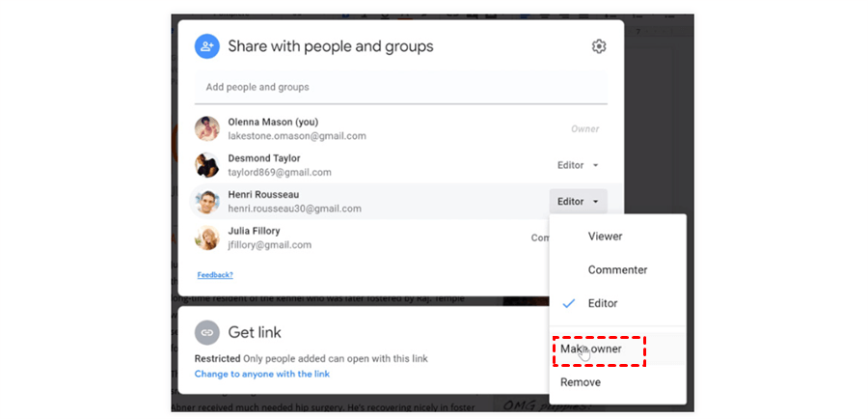
Task: Click the Share with people and groups heading
Action: coord(331,46)
